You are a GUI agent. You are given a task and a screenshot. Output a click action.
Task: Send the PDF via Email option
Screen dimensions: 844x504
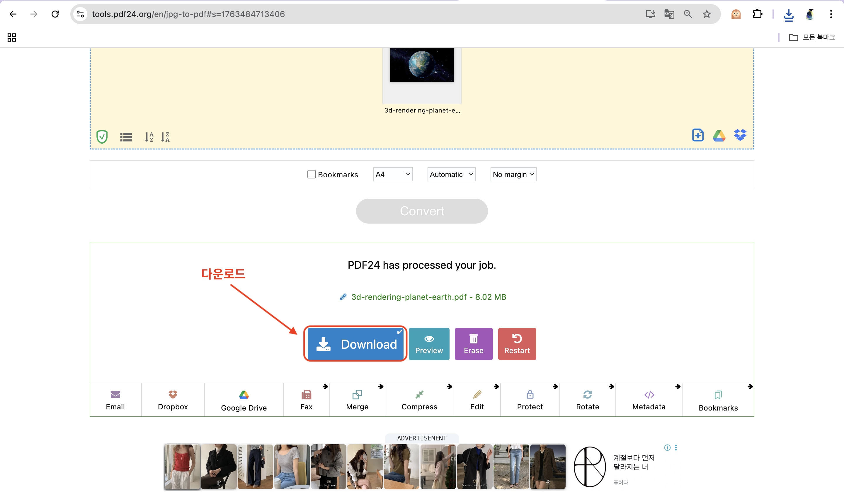[115, 400]
